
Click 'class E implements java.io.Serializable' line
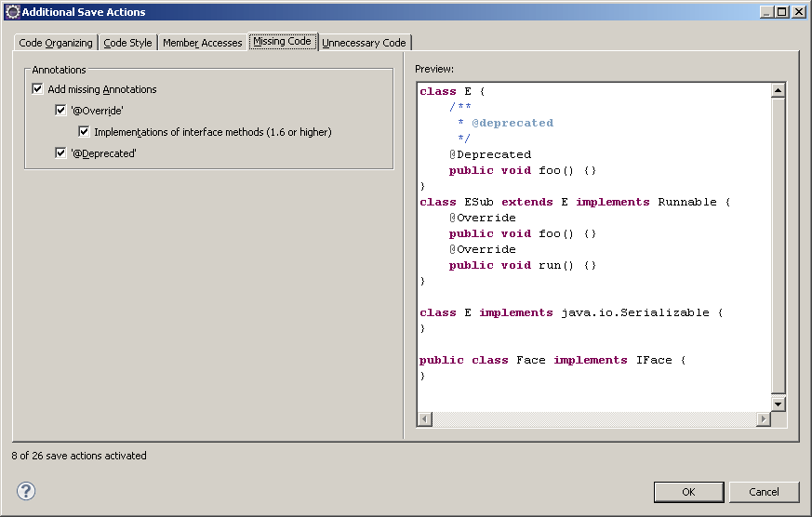[571, 312]
